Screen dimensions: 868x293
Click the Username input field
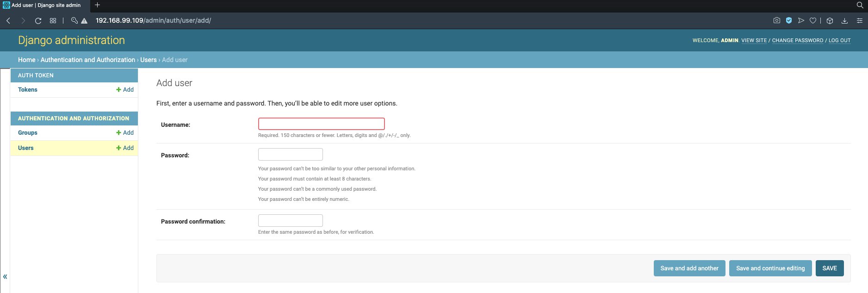click(x=321, y=124)
